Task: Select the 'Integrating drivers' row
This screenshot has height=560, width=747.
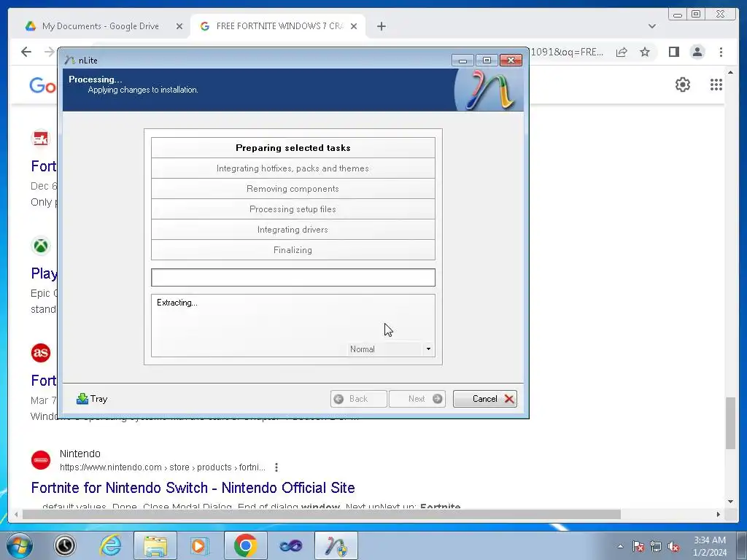Action: pos(293,230)
